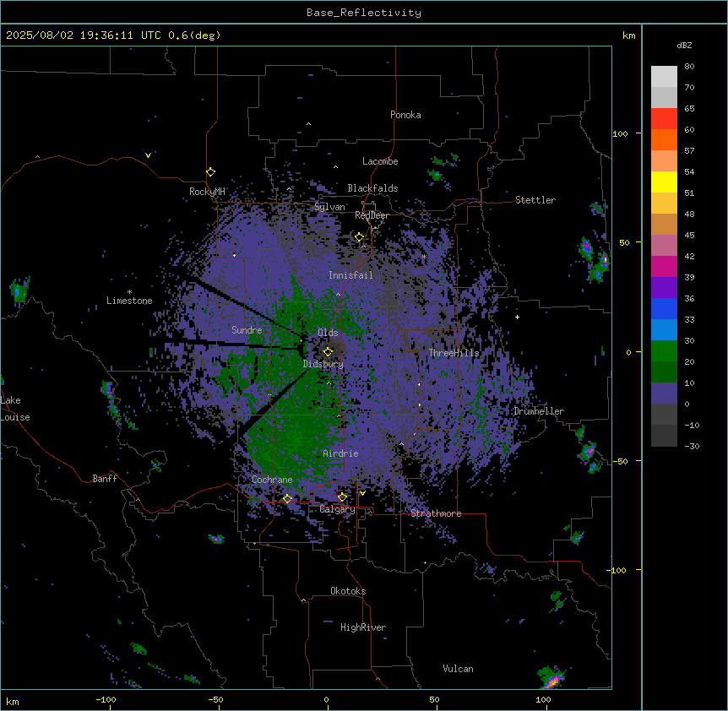The height and width of the screenshot is (711, 728).
Task: Click the white caret marker below Okotoks
Action: (304, 600)
